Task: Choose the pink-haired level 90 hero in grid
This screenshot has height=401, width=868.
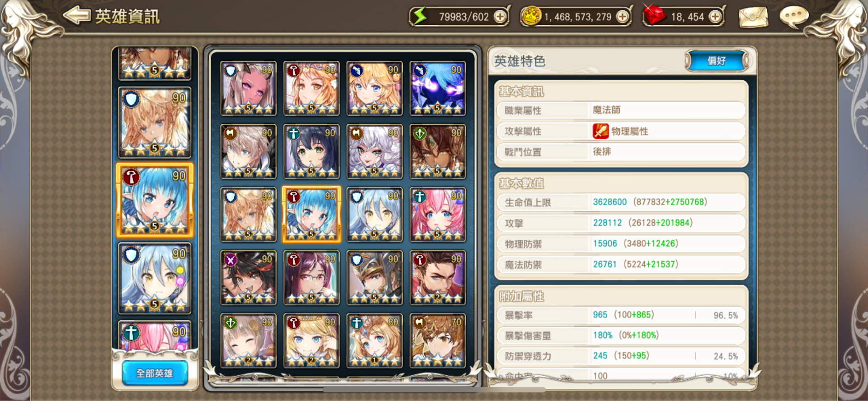Action: coord(438,215)
